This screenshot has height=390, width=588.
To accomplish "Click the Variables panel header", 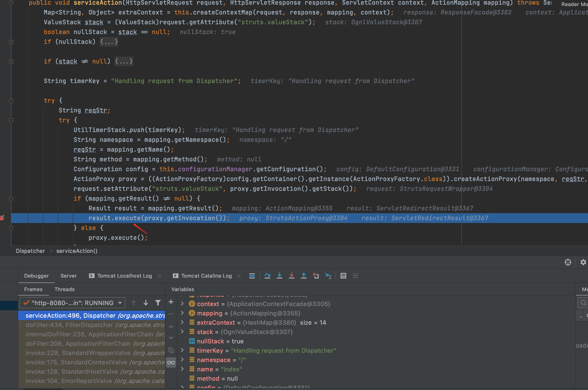I will [183, 289].
